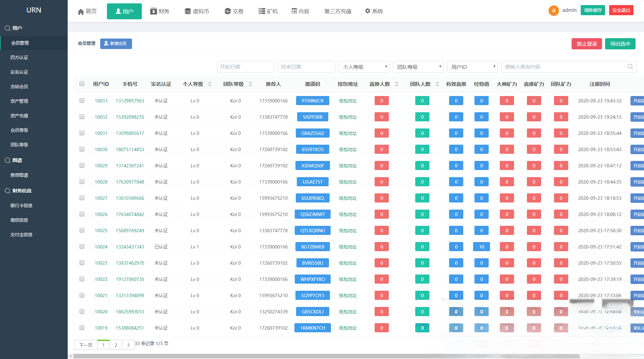Check the select-all checkbox in table header
Image resolution: width=644 pixels, height=359 pixels.
[x=82, y=83]
